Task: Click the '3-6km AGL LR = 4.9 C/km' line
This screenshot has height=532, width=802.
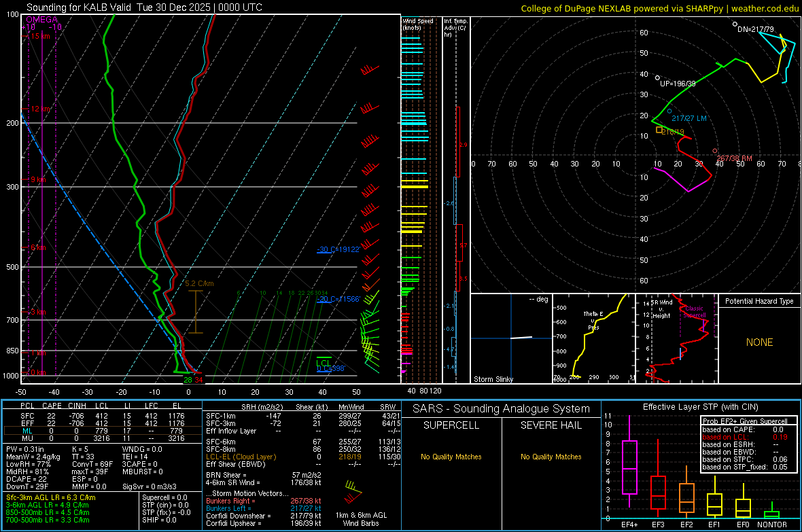Action: tap(48, 505)
